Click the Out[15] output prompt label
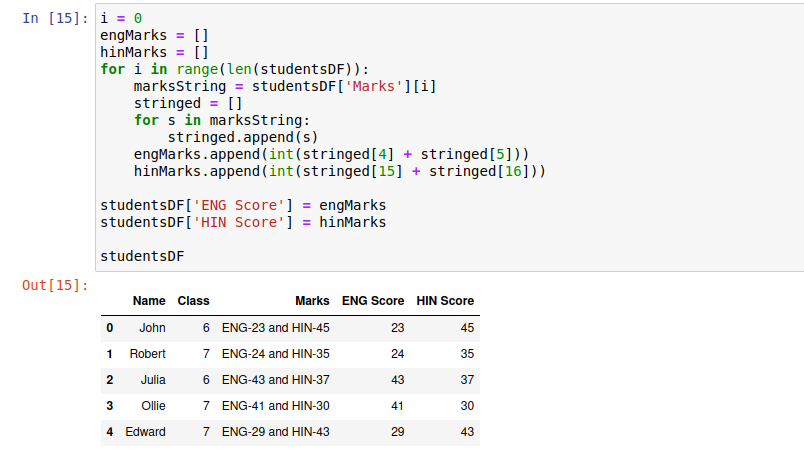This screenshot has width=804, height=454. point(55,285)
